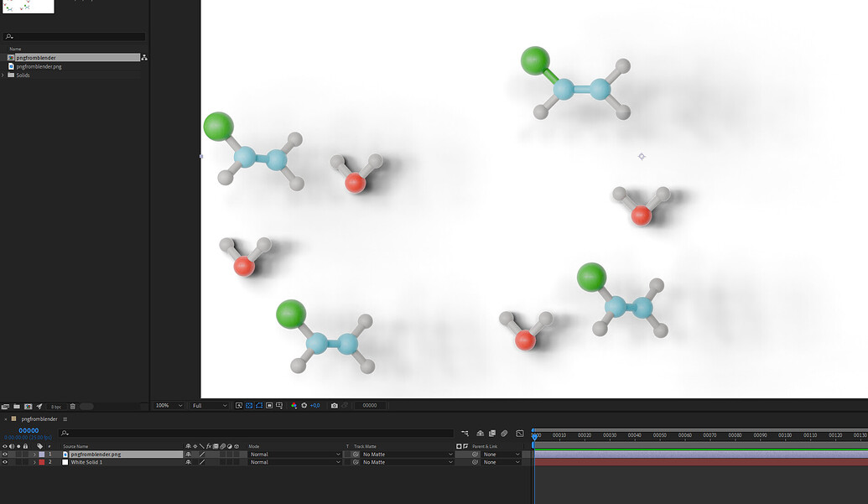Enable the Motion Blur composition switch
This screenshot has width=868, height=504.
point(504,434)
